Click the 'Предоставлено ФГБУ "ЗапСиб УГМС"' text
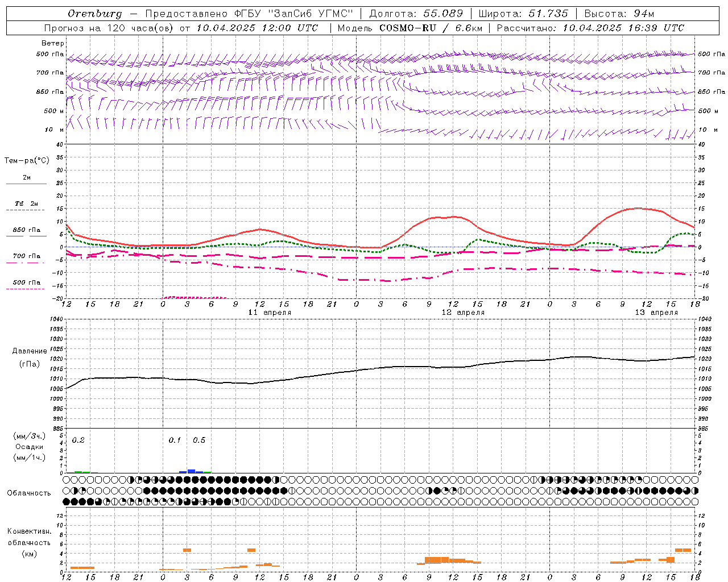The height and width of the screenshot is (582, 728). (249, 14)
